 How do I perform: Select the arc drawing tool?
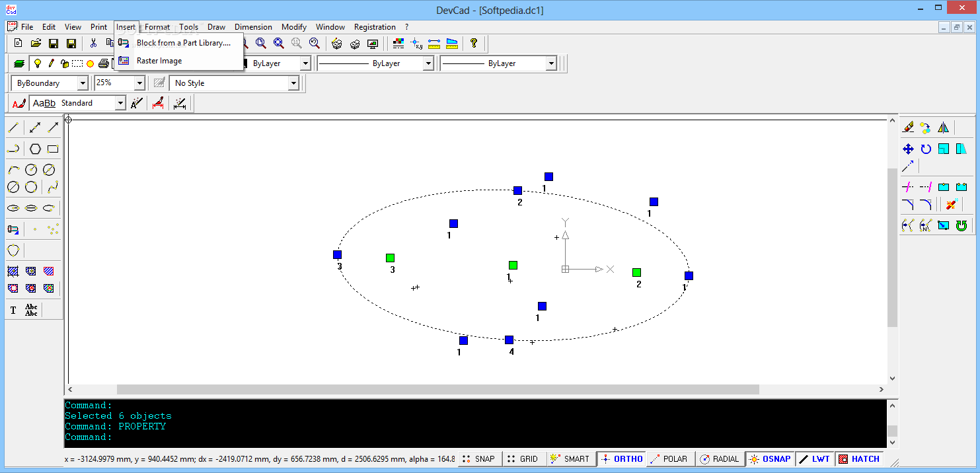point(13,170)
